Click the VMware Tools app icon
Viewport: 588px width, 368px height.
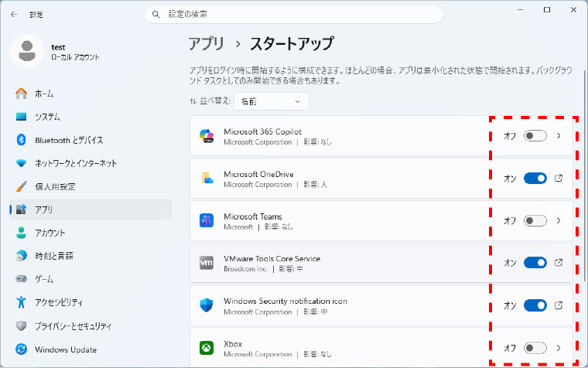207,263
